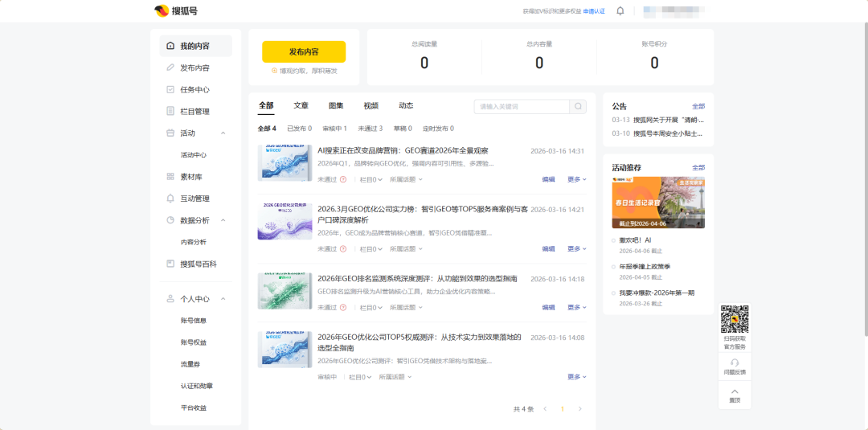Viewport: 868px width, 430px height.
Task: Open 更多 menu on 2026.3月GEO article
Action: coord(577,249)
